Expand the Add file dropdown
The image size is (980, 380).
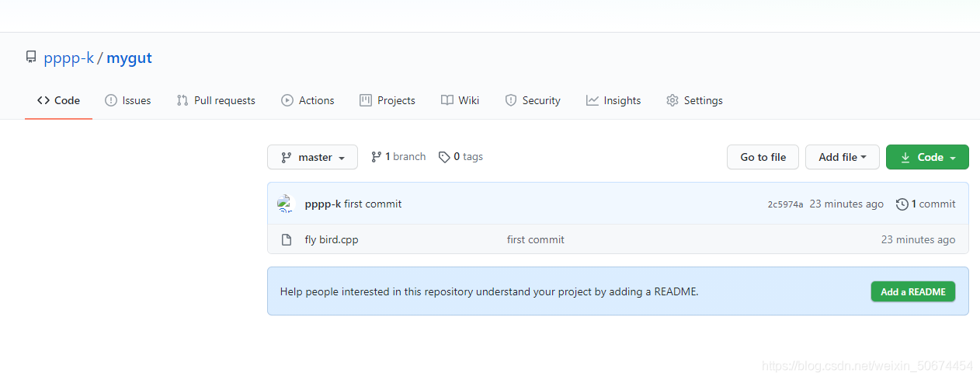(842, 157)
